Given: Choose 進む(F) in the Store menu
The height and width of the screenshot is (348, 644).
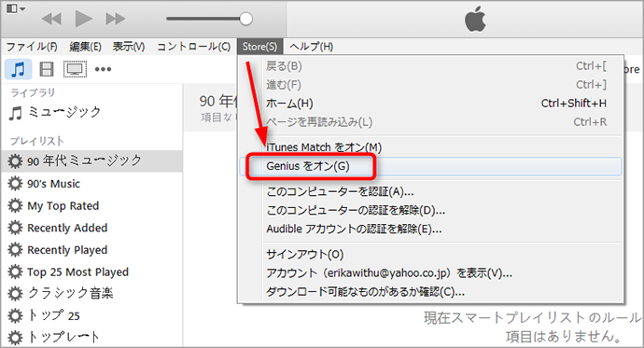Looking at the screenshot, I should click(x=430, y=85).
